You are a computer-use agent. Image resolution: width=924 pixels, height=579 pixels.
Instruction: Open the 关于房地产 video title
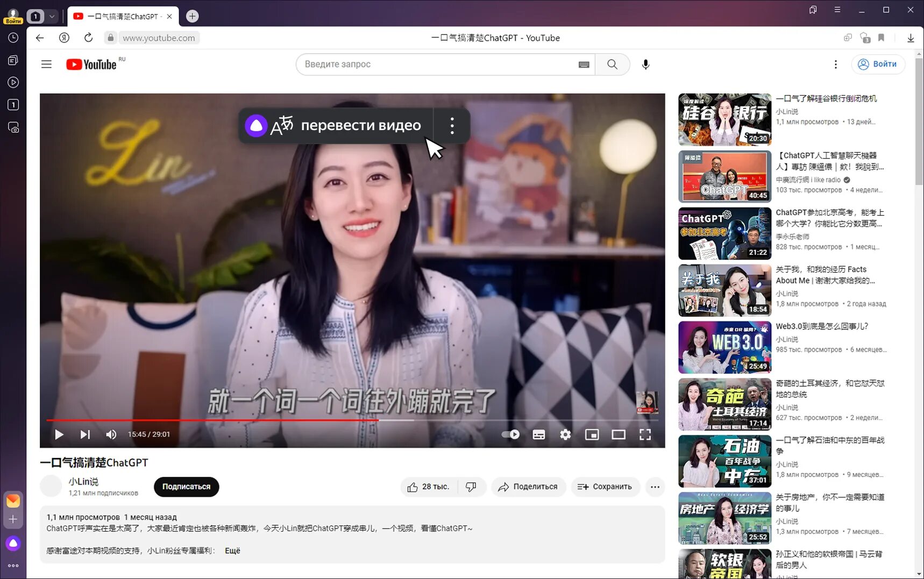[x=830, y=503]
